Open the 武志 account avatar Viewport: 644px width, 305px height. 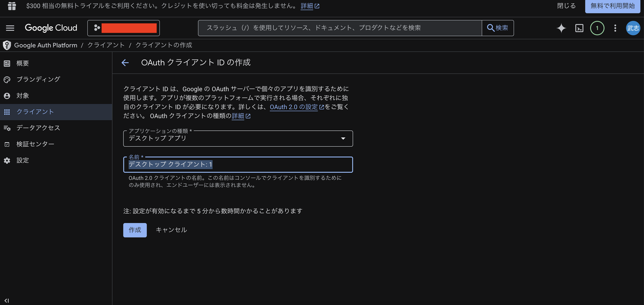click(633, 28)
